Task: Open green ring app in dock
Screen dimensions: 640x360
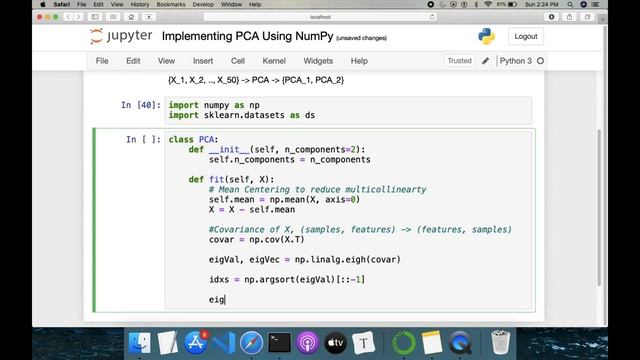Action: coord(404,342)
